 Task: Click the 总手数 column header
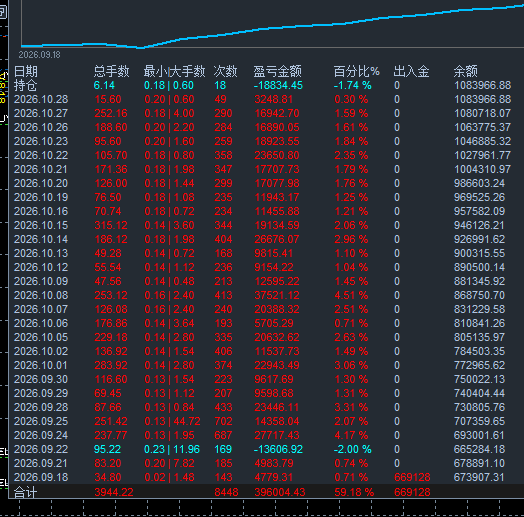coord(111,71)
